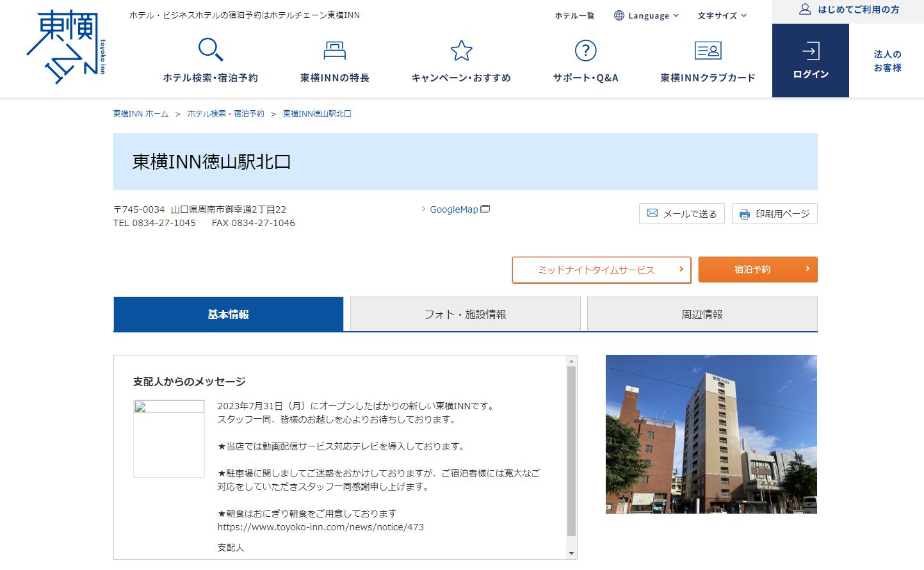Click the orange 宿泊予約 button
This screenshot has height=570, width=924.
point(758,270)
